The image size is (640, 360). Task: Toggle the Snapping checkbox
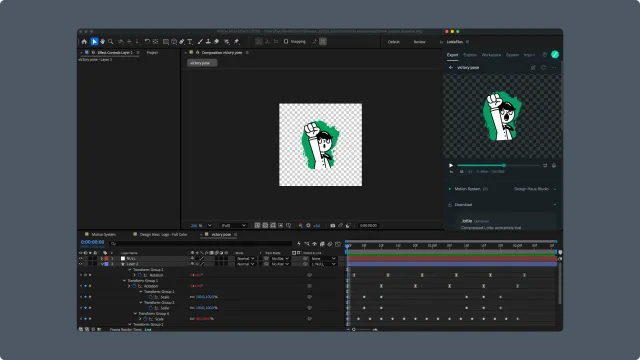pyautogui.click(x=286, y=42)
